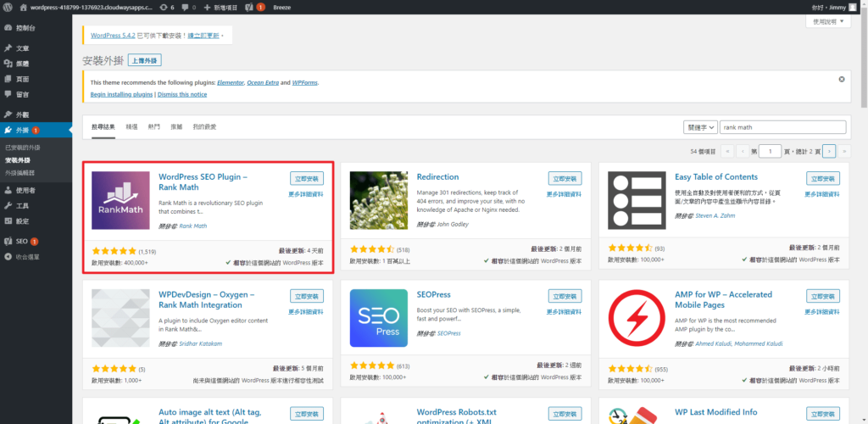The height and width of the screenshot is (424, 868).
Task: Click the plugin search field containing rank math
Action: (782, 127)
